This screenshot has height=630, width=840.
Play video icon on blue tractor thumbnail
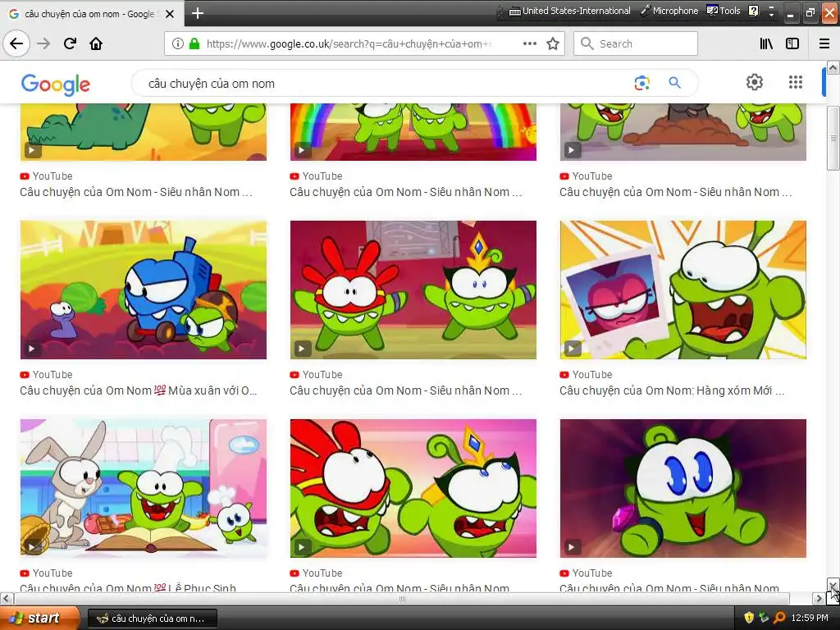[32, 349]
